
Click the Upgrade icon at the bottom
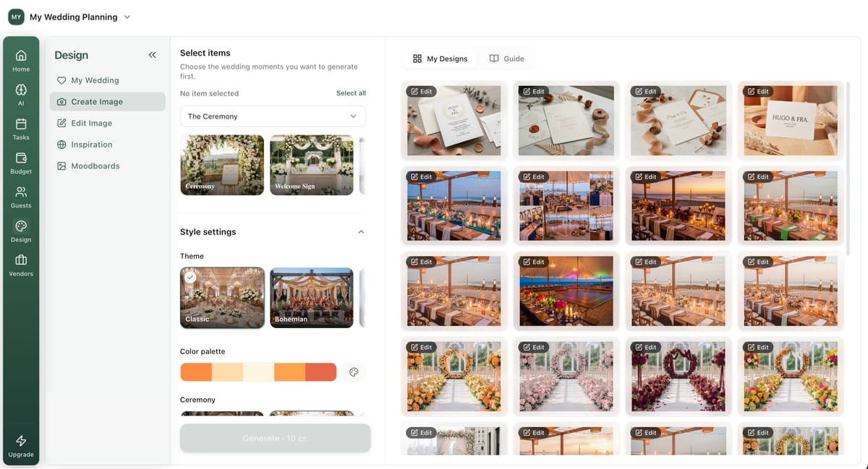click(21, 442)
